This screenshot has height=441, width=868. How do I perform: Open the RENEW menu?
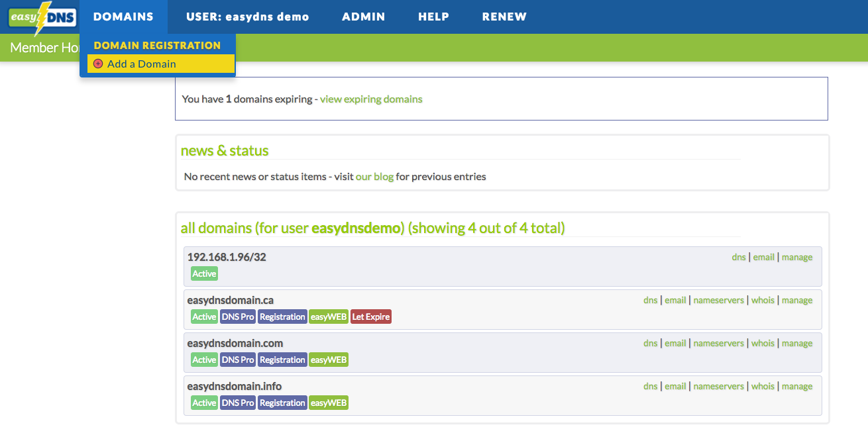coord(504,17)
